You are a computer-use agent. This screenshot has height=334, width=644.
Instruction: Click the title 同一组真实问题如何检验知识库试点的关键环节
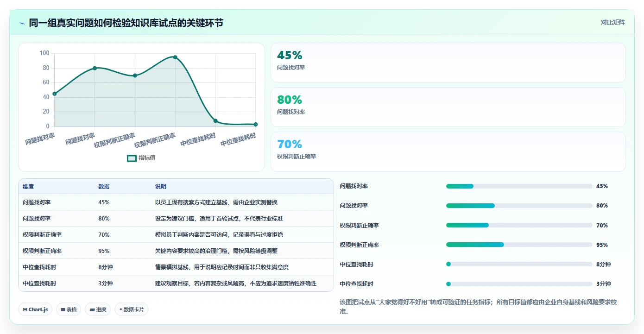click(x=126, y=23)
